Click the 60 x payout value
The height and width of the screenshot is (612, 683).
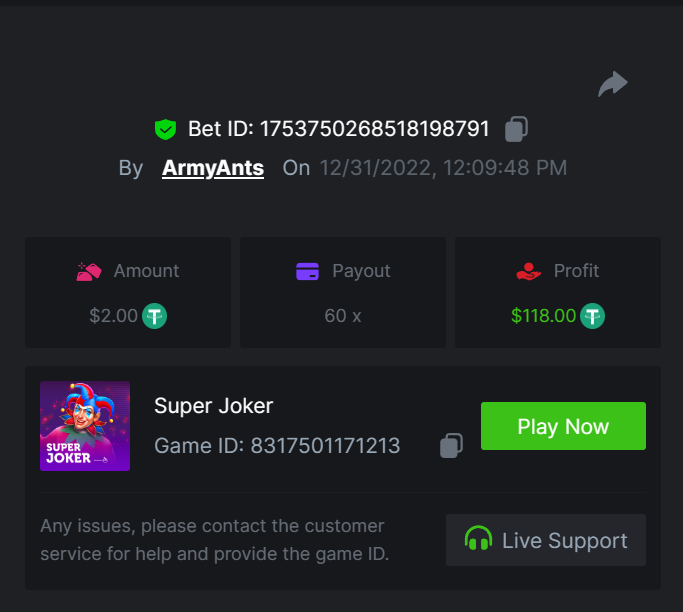(x=342, y=316)
